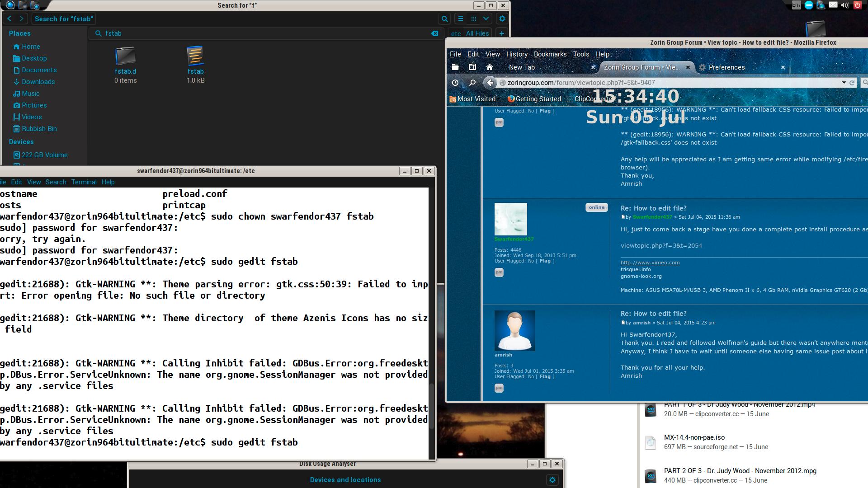
Task: Open Firefox Bookmarks menu
Action: coord(550,54)
